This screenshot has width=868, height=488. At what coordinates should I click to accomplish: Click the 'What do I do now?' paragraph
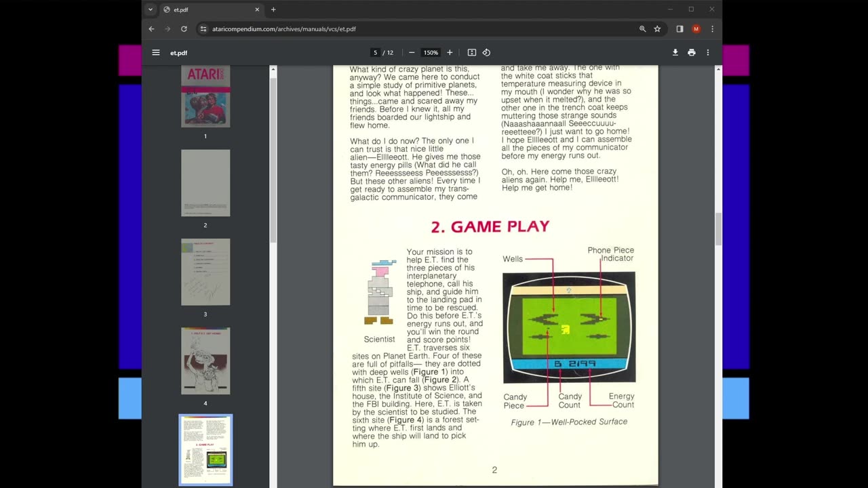415,169
